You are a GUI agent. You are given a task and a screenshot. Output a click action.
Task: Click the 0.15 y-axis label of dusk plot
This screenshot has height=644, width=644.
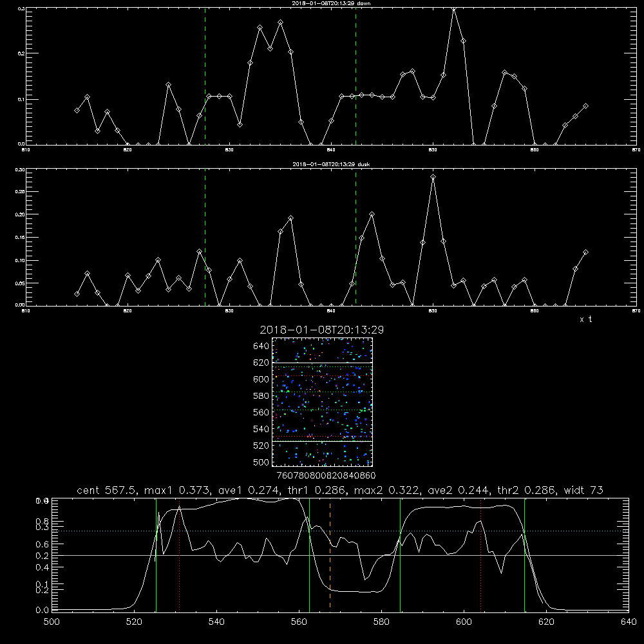click(x=20, y=238)
